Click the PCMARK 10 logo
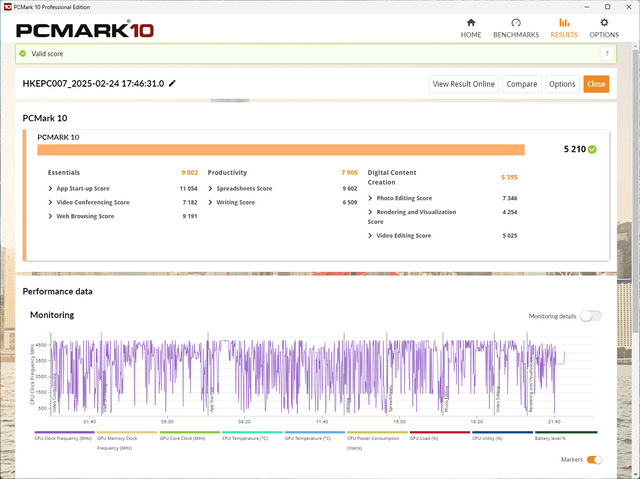The width and height of the screenshot is (640, 479). 85,30
